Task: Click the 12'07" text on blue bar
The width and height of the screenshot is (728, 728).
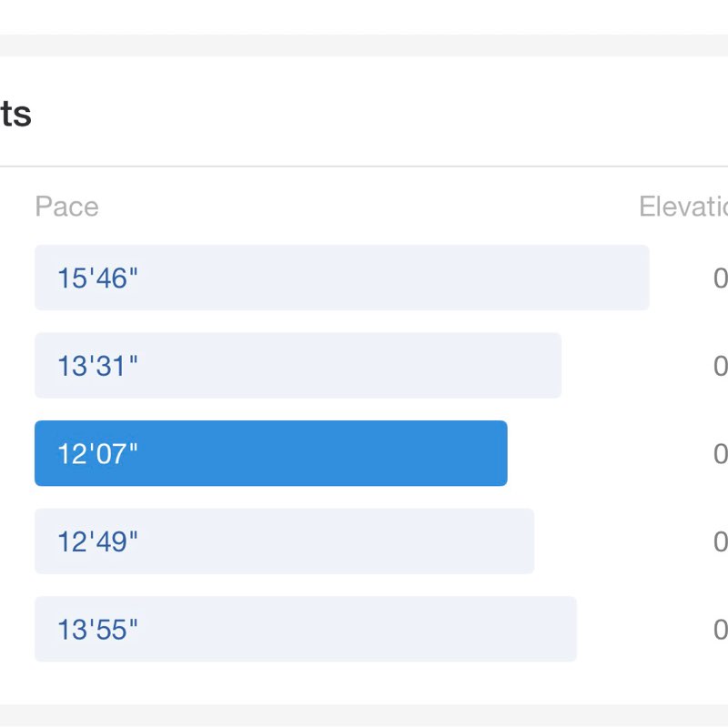Action: (x=97, y=453)
